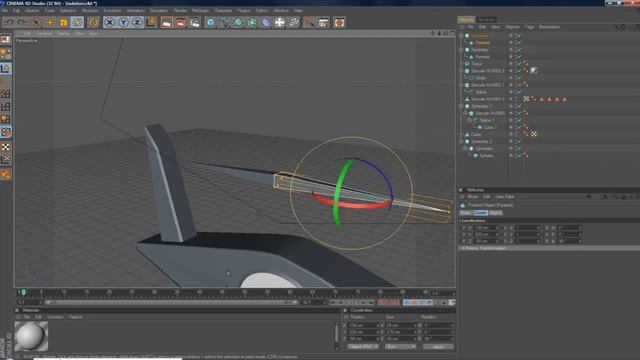
Task: Select the Move tool
Action: (50, 22)
